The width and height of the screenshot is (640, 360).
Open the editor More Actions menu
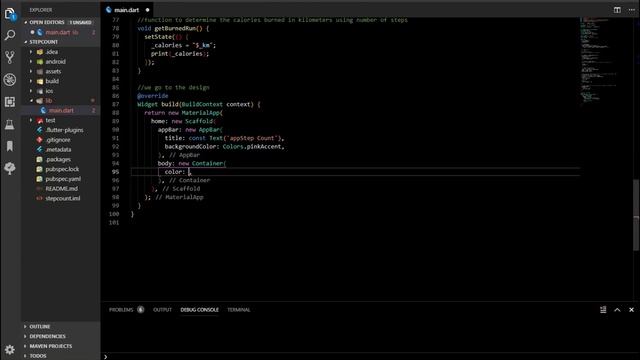click(631, 10)
